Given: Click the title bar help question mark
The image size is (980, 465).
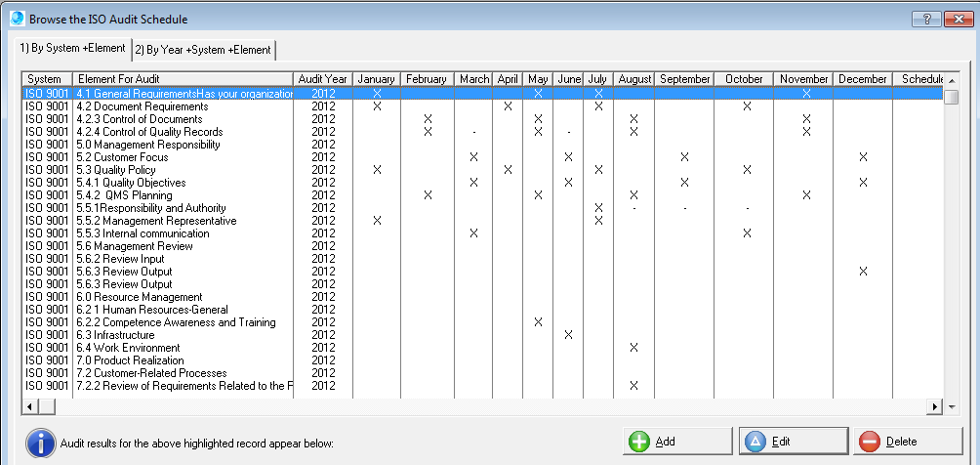Looking at the screenshot, I should point(925,20).
